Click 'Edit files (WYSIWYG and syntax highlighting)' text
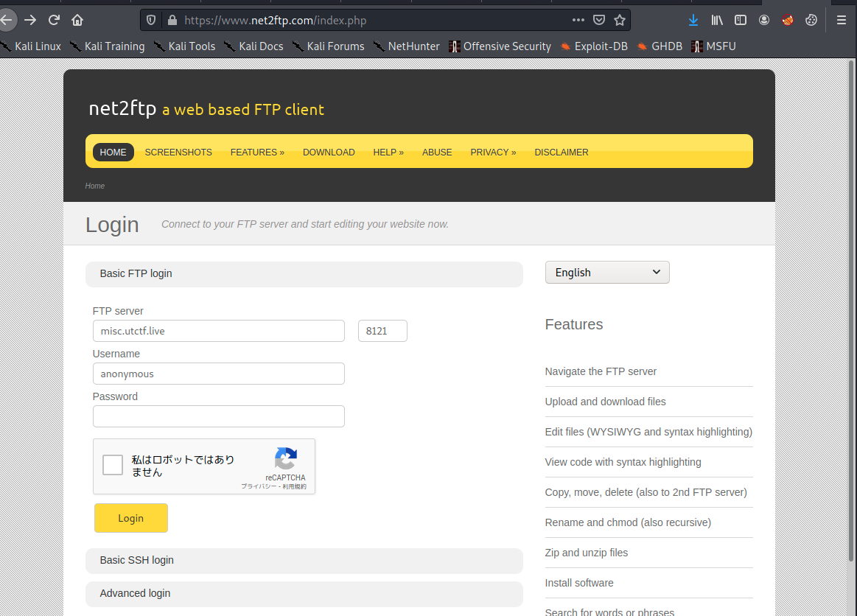Image resolution: width=857 pixels, height=616 pixels. tap(648, 432)
